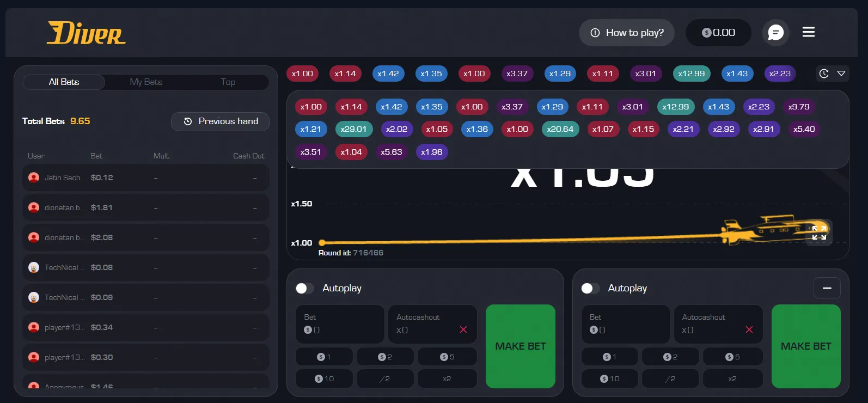868x403 pixels.
Task: Open the hamburger menu
Action: (809, 33)
